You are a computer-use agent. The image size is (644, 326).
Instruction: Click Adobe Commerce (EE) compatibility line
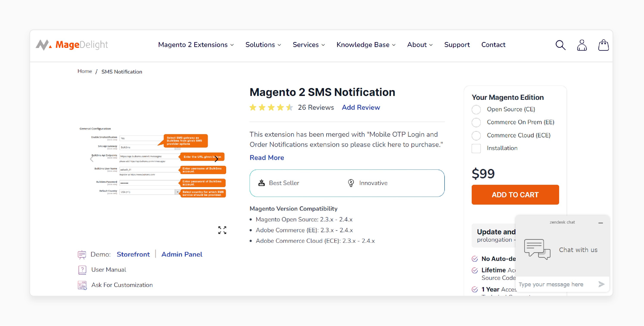tap(304, 230)
